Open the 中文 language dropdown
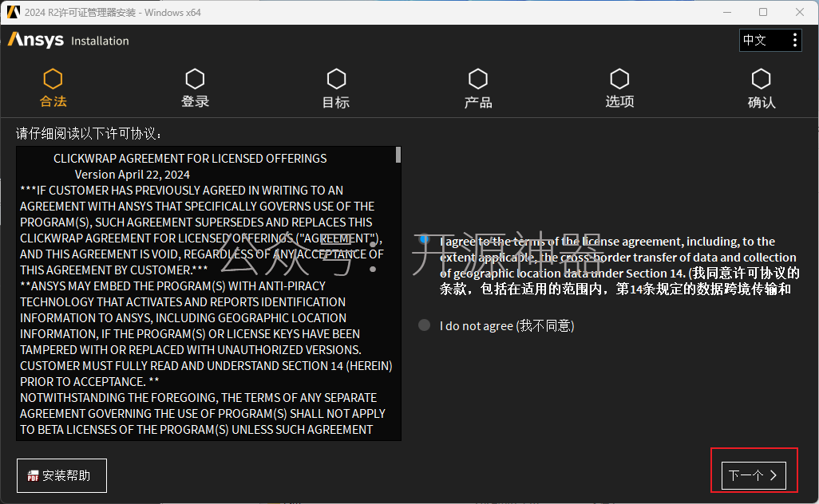 770,40
